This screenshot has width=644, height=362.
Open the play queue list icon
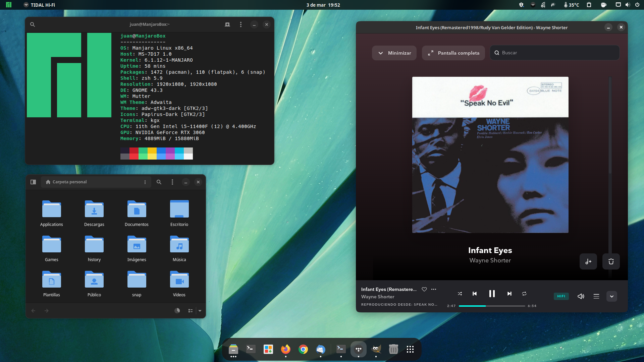[596, 296]
